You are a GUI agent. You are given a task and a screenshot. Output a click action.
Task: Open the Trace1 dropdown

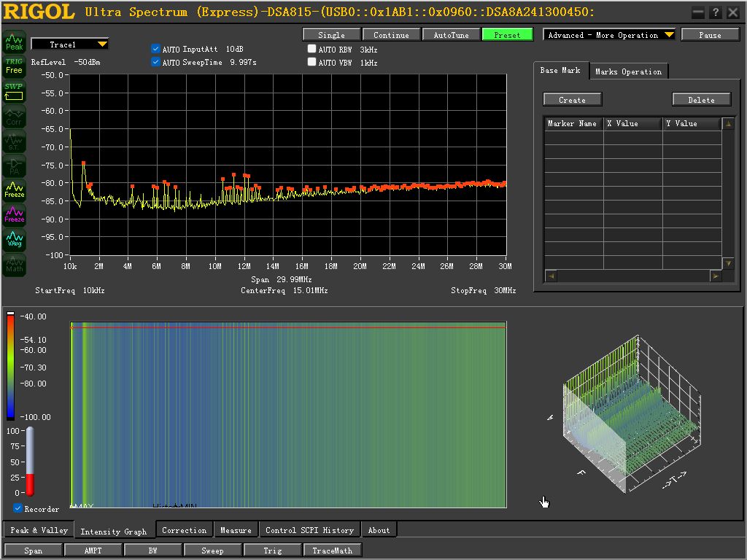point(70,44)
